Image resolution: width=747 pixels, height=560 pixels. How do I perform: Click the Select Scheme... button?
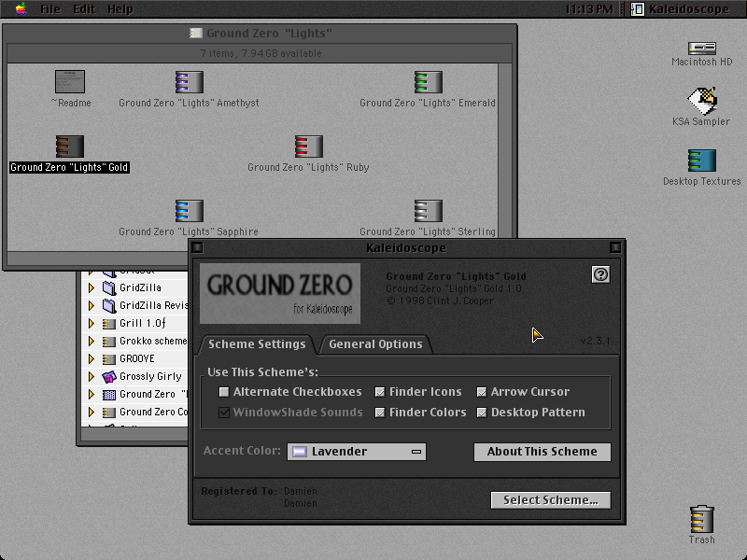(551, 500)
